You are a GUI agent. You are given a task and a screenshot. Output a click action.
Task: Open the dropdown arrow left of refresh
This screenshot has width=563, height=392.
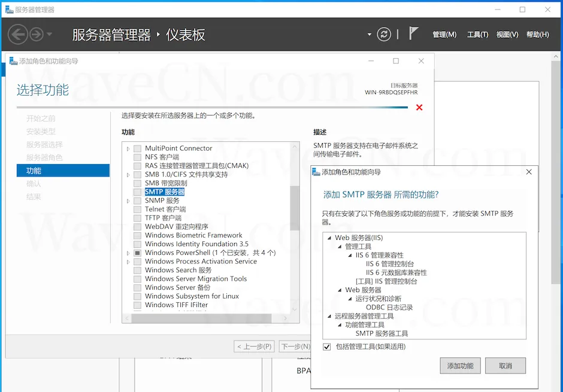pyautogui.click(x=370, y=35)
